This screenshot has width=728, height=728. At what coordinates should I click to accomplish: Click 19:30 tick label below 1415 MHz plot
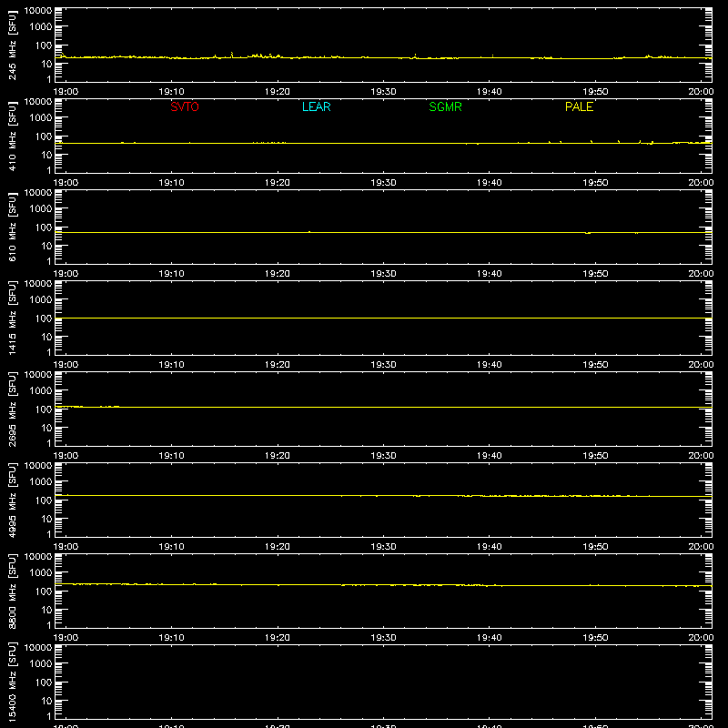point(383,365)
